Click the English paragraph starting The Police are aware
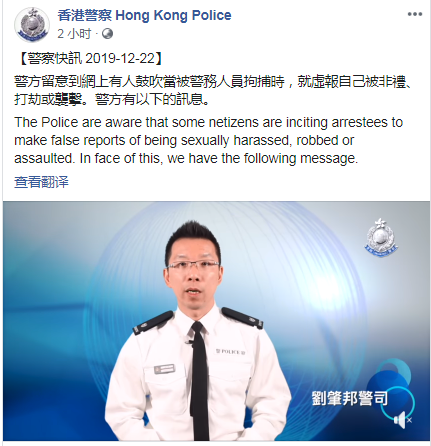 [209, 140]
